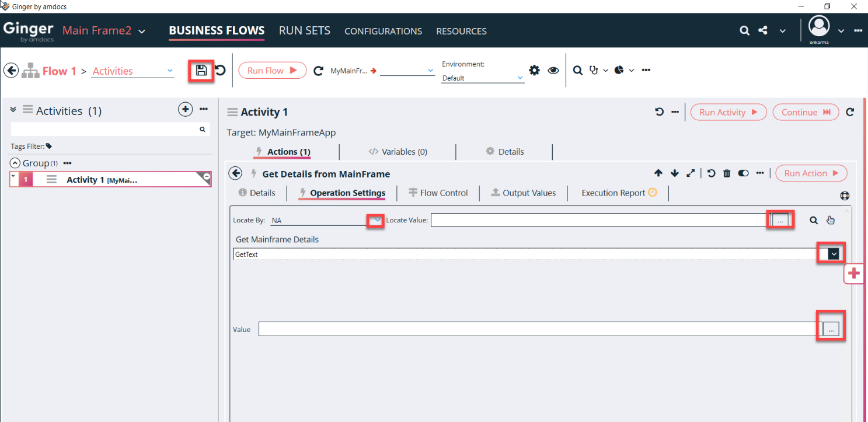This screenshot has width=868, height=422.
Task: Open the help lifebuoy icon
Action: (x=845, y=196)
